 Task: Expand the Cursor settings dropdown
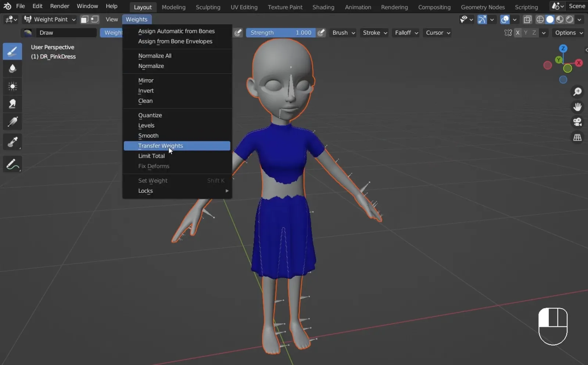pos(438,33)
